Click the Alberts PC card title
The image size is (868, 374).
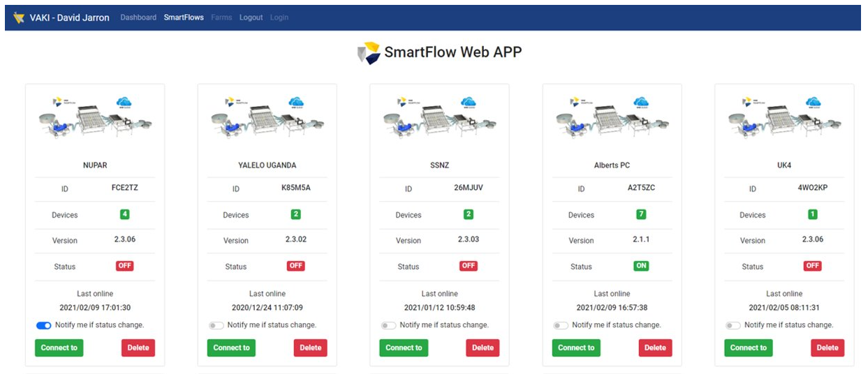pos(612,165)
